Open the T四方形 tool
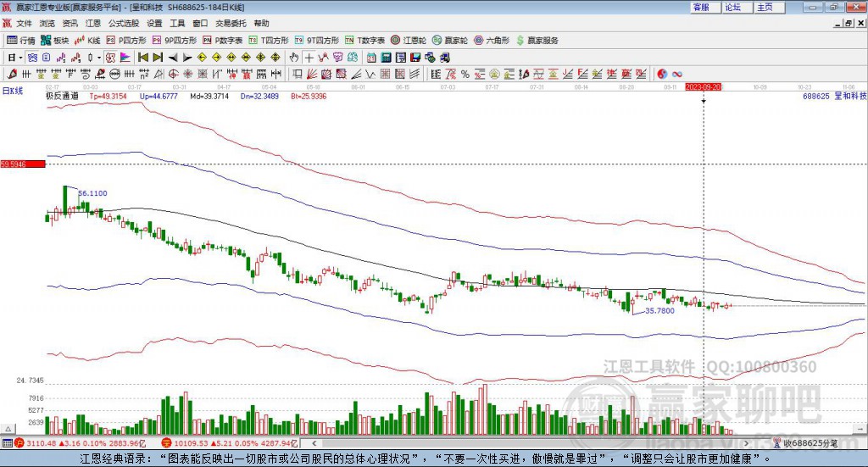 click(269, 41)
